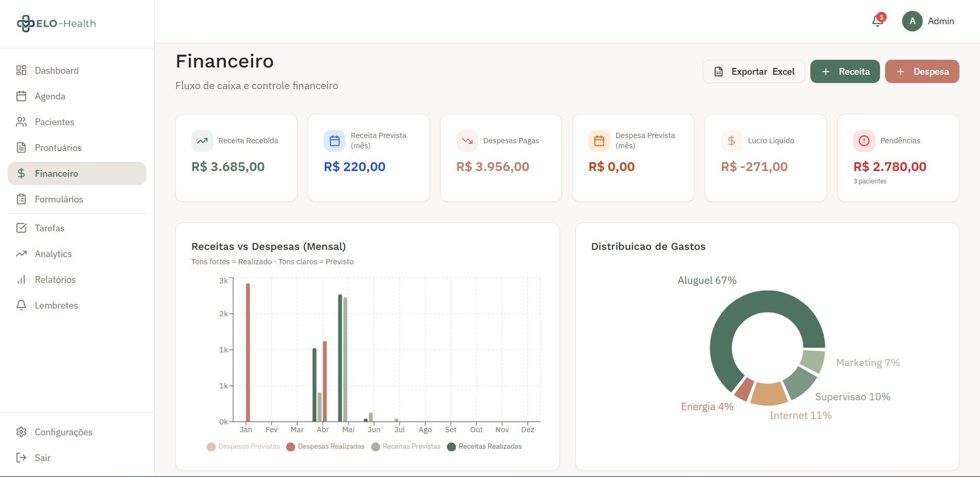Click the Sair logout icon
This screenshot has width=980, height=477.
[x=21, y=458]
